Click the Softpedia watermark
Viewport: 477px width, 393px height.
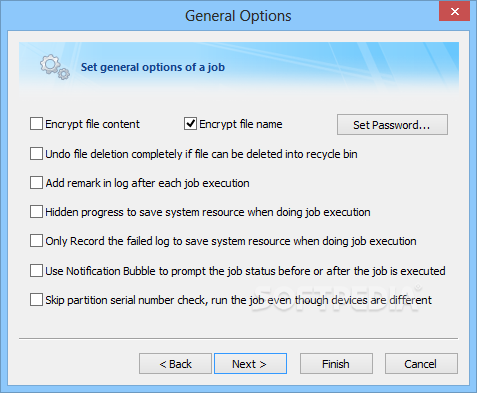pos(337,298)
